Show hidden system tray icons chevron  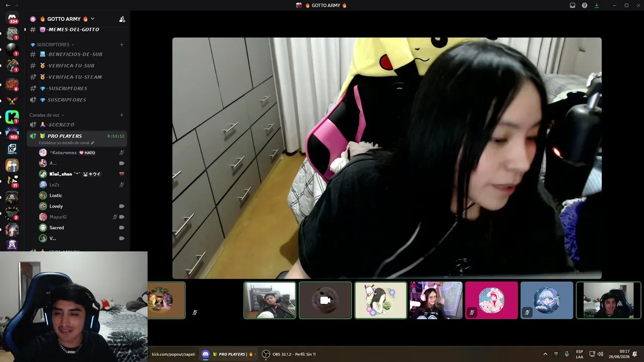point(545,354)
